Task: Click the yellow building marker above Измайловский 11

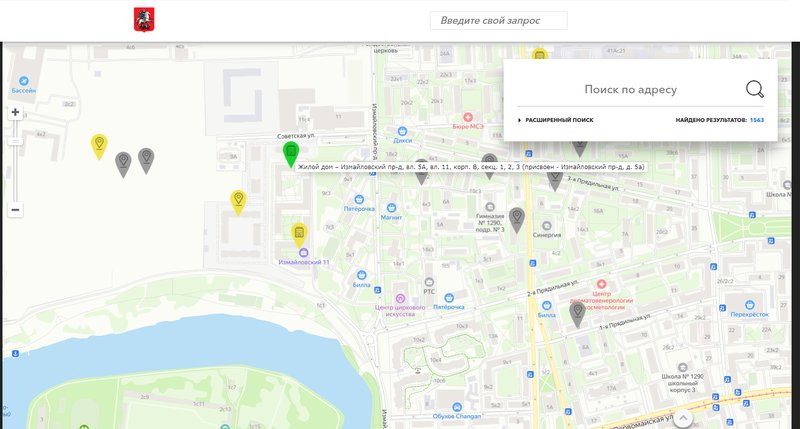Action: tap(299, 235)
